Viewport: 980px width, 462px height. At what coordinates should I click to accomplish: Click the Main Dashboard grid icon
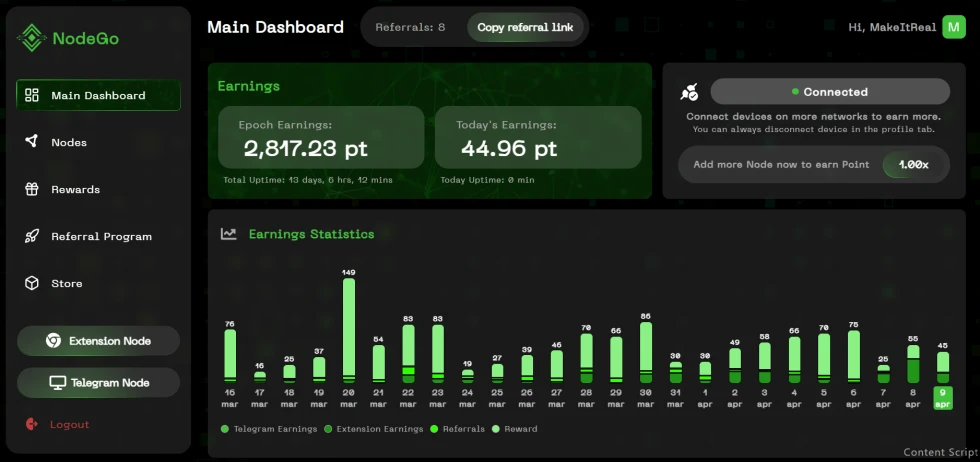tap(31, 95)
